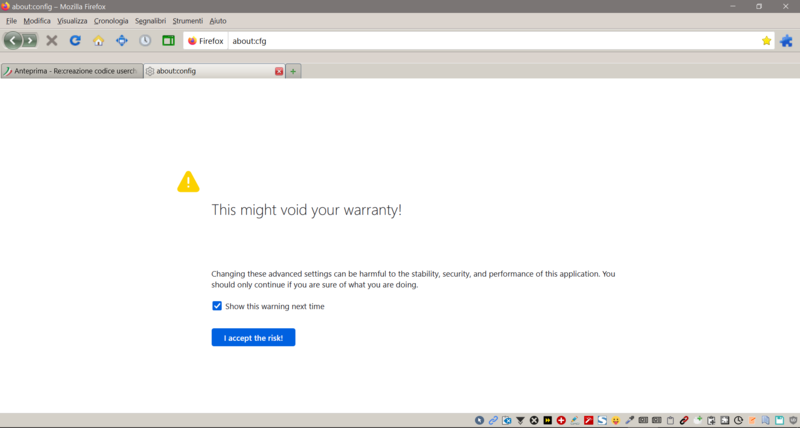Click the yellow bookmark star
The image size is (800, 428).
766,41
